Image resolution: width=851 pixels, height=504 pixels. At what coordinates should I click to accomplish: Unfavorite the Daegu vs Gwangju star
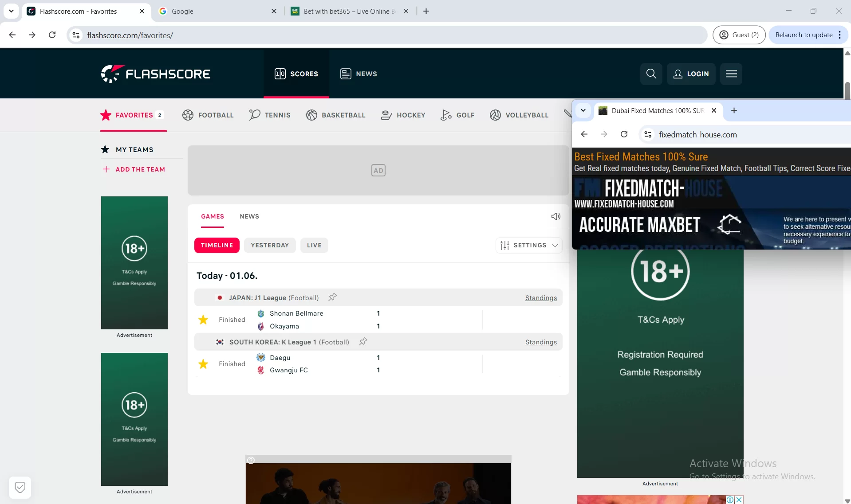point(203,364)
